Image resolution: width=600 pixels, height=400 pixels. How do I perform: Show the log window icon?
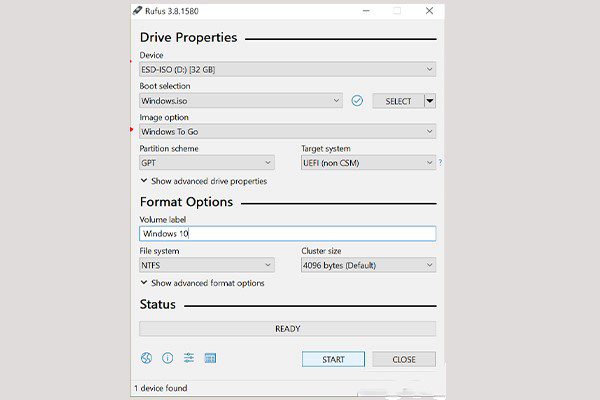(x=210, y=358)
